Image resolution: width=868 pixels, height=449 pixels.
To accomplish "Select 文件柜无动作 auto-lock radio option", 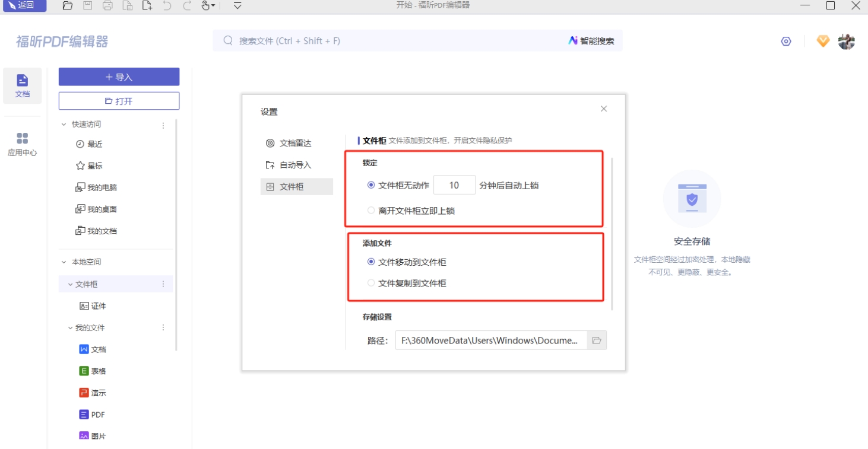I will pos(371,185).
